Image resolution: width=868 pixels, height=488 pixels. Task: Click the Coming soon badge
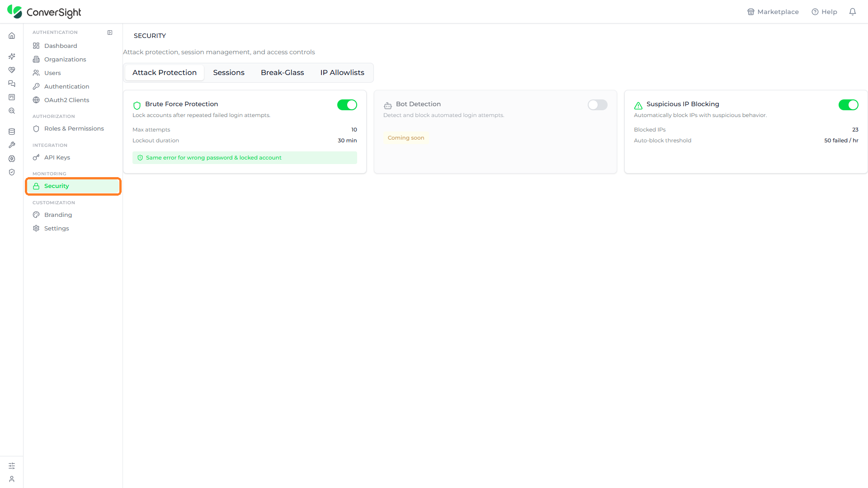[406, 138]
